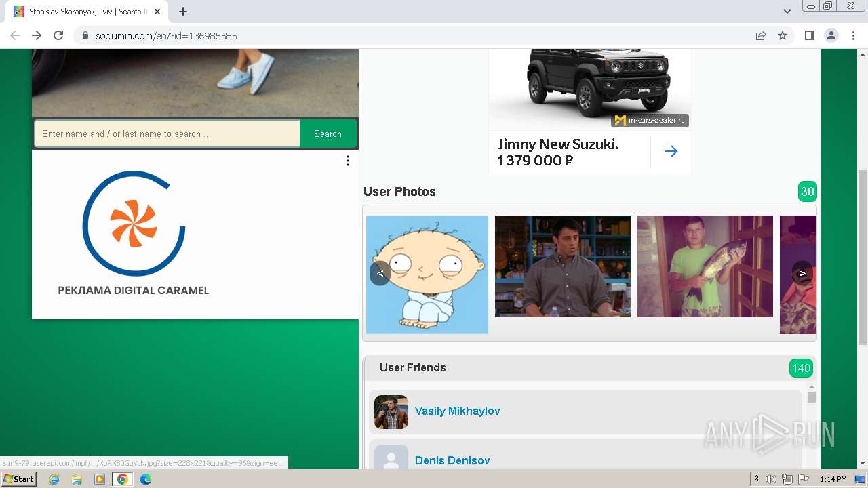
Task: Open the tab search chevron
Action: point(787,12)
